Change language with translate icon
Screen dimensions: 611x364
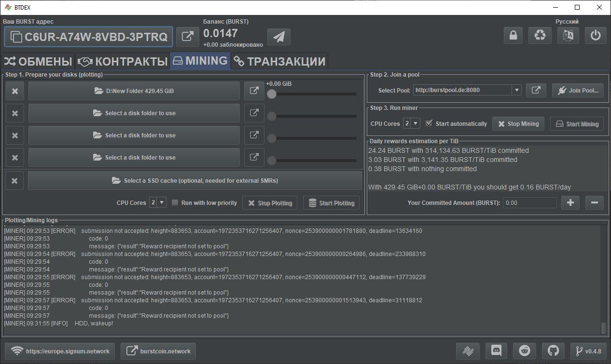[x=568, y=35]
